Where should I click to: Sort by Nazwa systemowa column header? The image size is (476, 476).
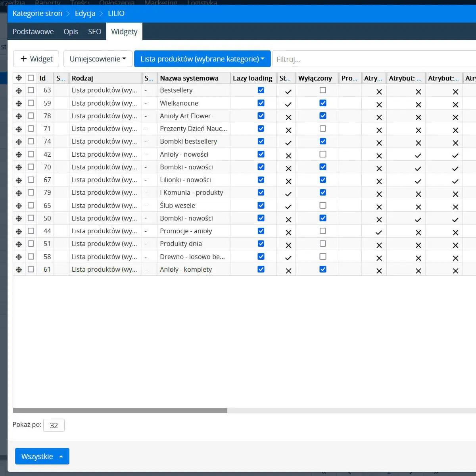[x=193, y=78]
